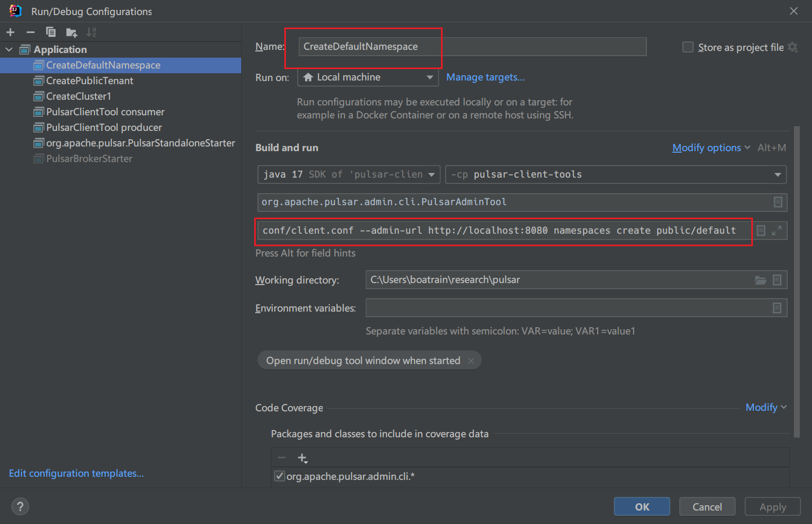The image size is (812, 524).
Task: Browse for main class icon
Action: [x=778, y=202]
